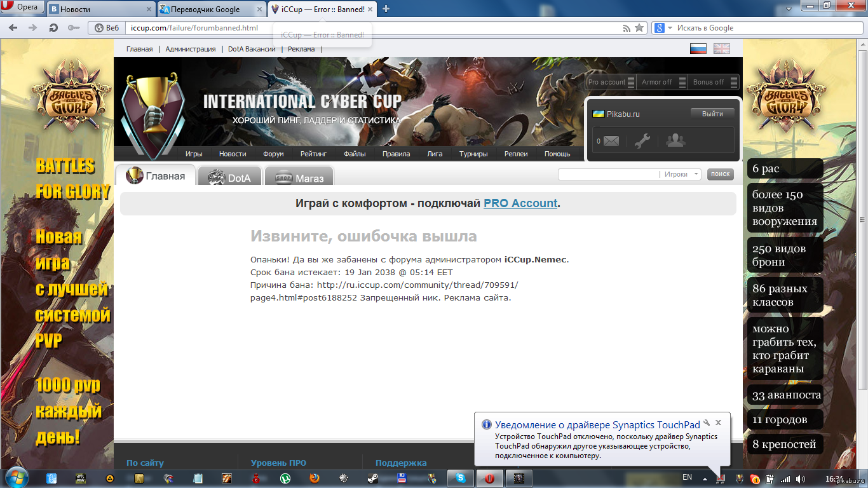This screenshot has width=868, height=488.
Task: Open the Pikabu.ru profile link
Action: 623,114
